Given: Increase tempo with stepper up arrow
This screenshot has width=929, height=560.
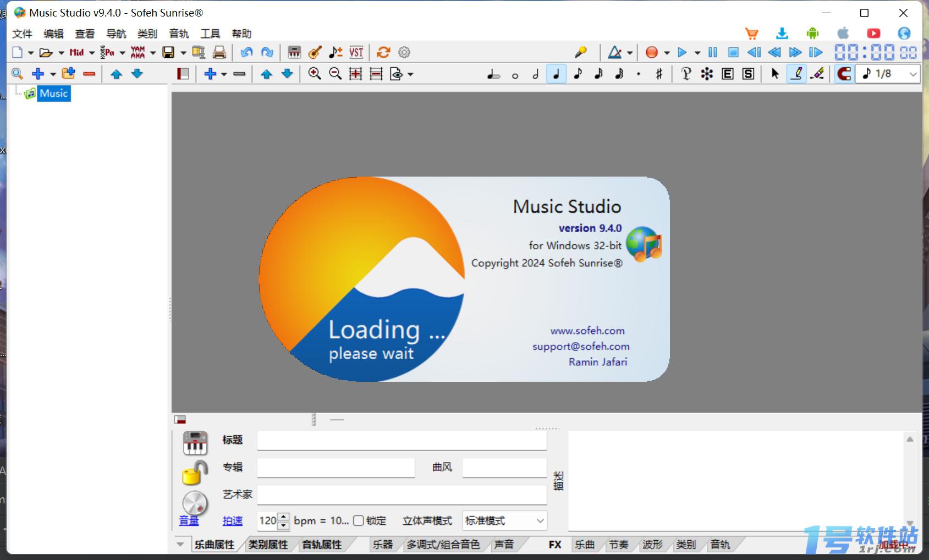Looking at the screenshot, I should click(283, 516).
